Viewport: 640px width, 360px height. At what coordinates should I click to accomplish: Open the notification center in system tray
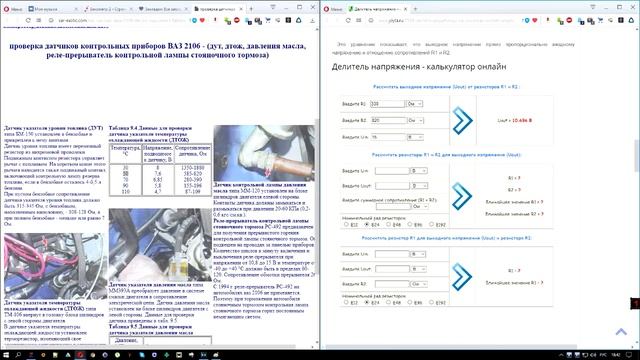[x=629, y=355]
